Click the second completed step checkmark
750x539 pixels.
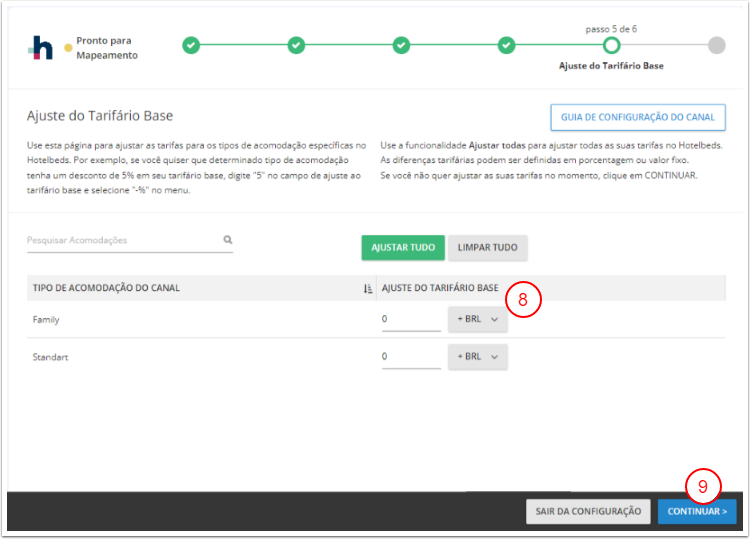pyautogui.click(x=296, y=45)
